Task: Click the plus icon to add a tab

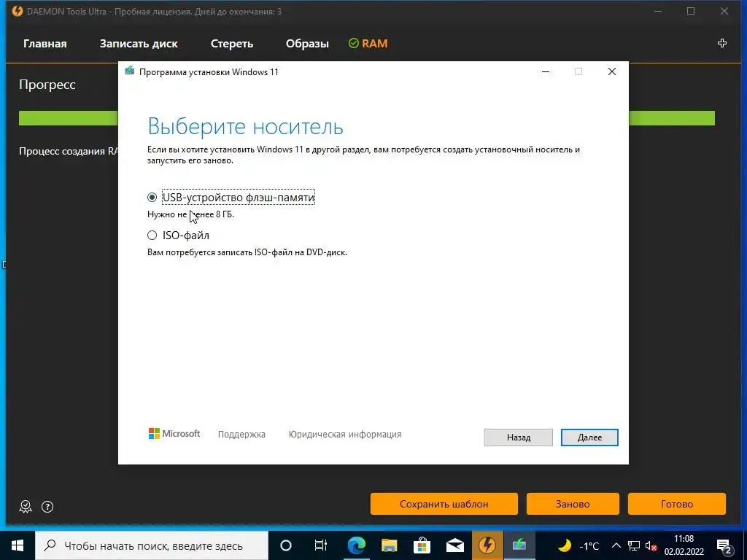Action: tap(721, 43)
